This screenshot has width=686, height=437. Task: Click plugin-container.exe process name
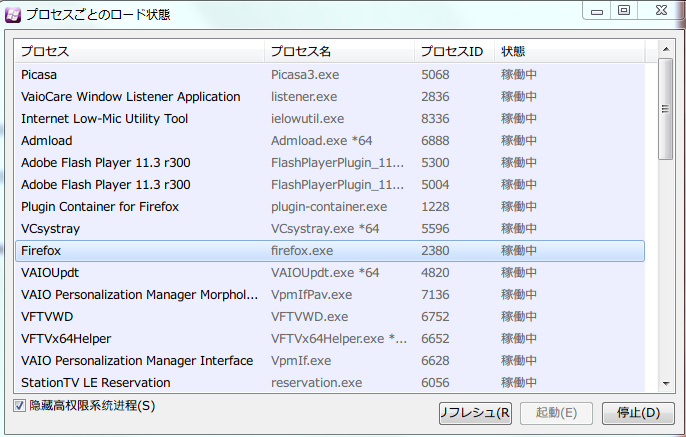[x=329, y=206]
